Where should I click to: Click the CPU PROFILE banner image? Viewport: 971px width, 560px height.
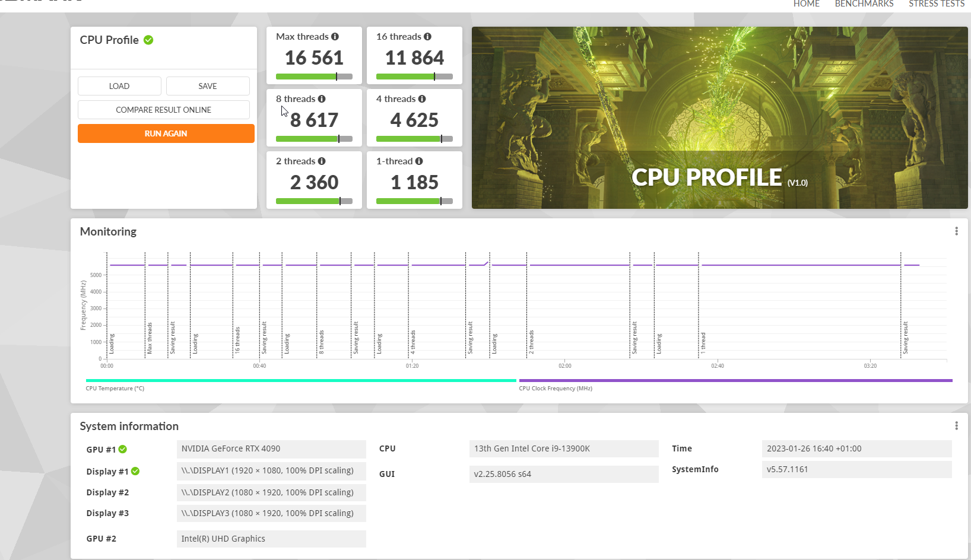(x=719, y=117)
